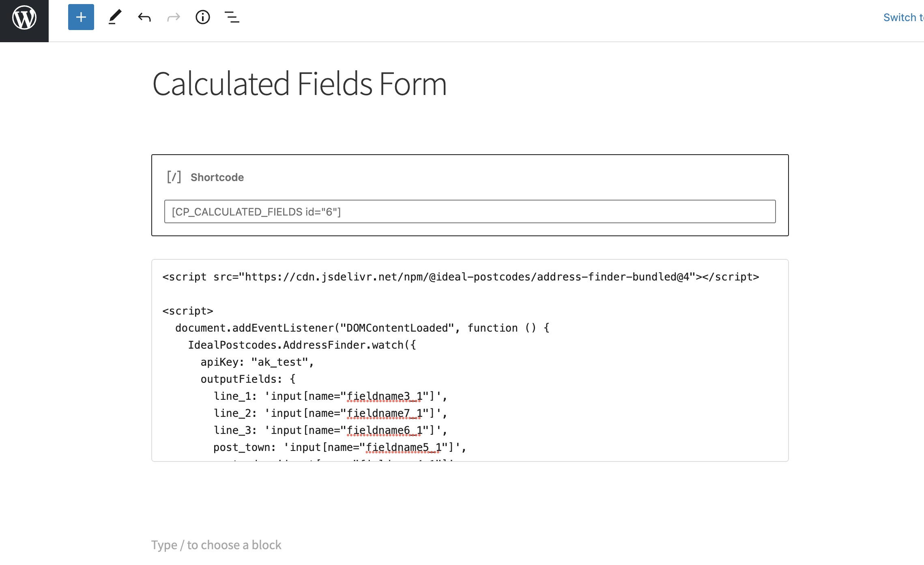Viewport: 924px width, 565px height.
Task: Click the post title Calculated Fields Form
Action: click(x=299, y=84)
